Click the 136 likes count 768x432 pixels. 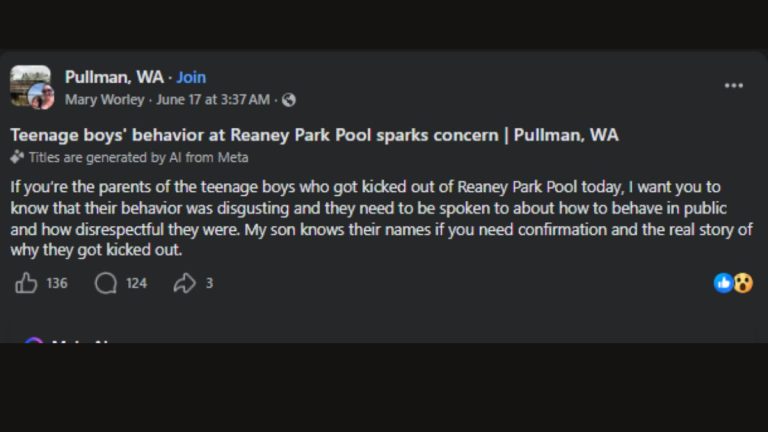tap(57, 283)
